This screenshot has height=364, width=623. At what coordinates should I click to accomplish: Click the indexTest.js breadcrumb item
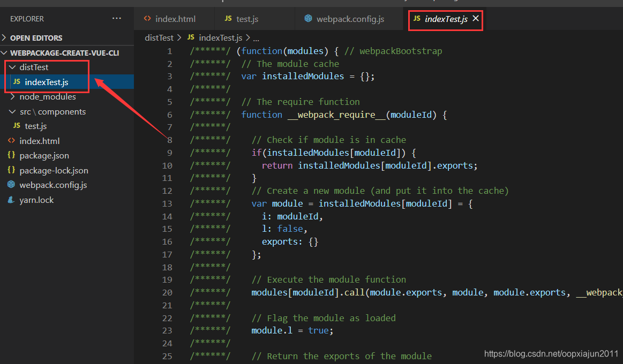coord(221,37)
